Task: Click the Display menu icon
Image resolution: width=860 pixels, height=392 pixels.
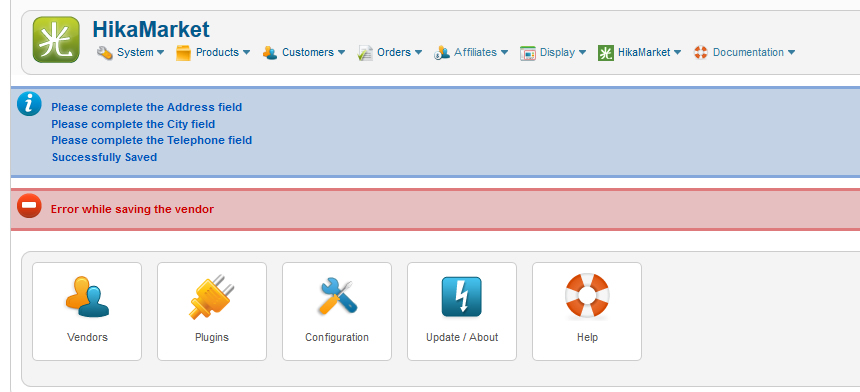Action: point(528,53)
